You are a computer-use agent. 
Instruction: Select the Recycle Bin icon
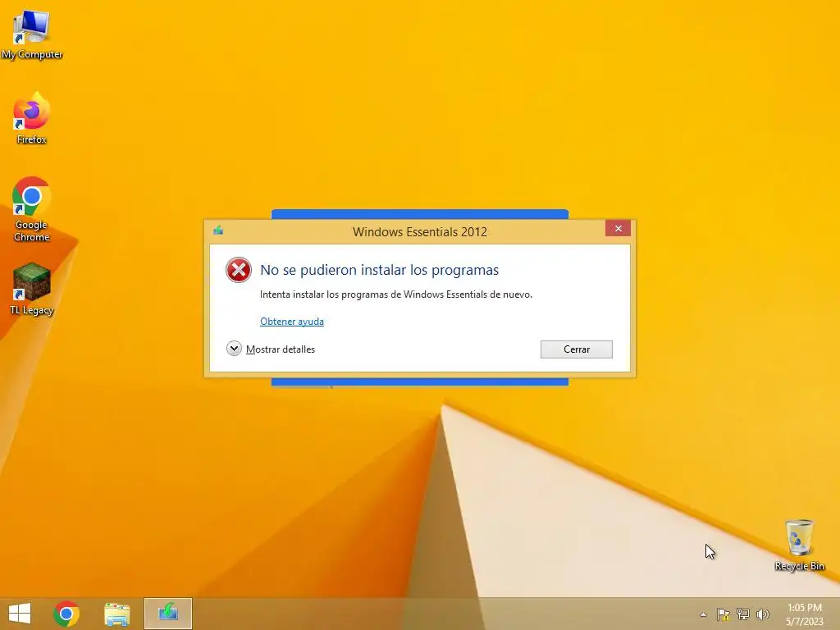coord(799,545)
